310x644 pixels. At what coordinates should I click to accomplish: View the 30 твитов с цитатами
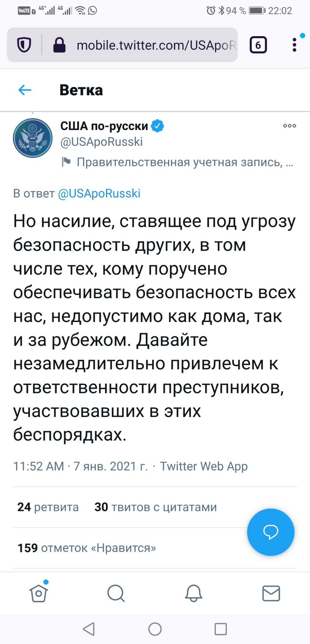[x=156, y=507]
